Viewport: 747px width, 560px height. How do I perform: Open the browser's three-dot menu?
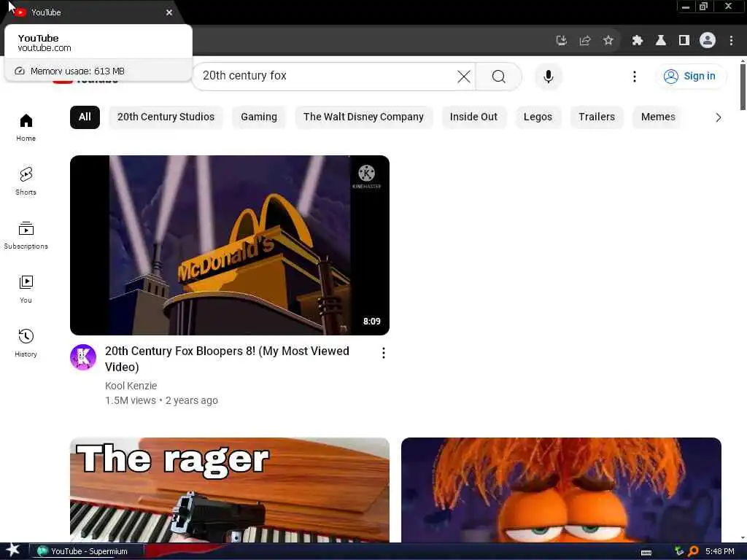point(731,41)
